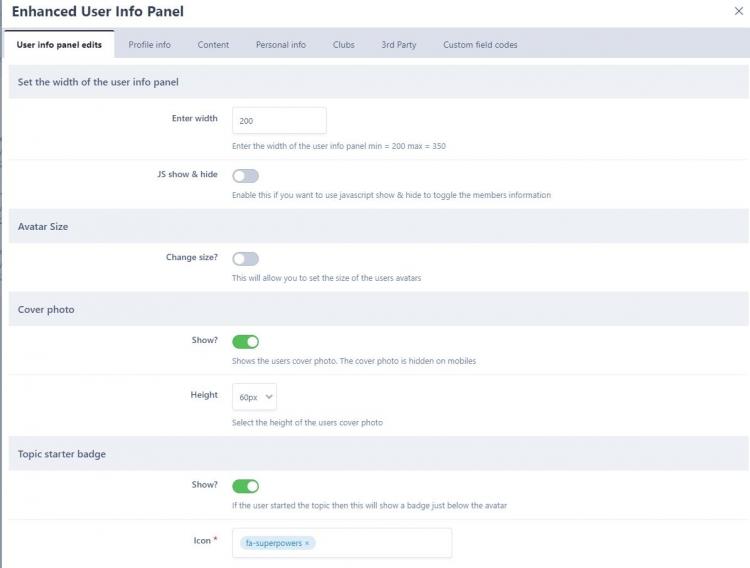The height and width of the screenshot is (568, 750).
Task: Open the Clubs tab
Action: point(343,45)
